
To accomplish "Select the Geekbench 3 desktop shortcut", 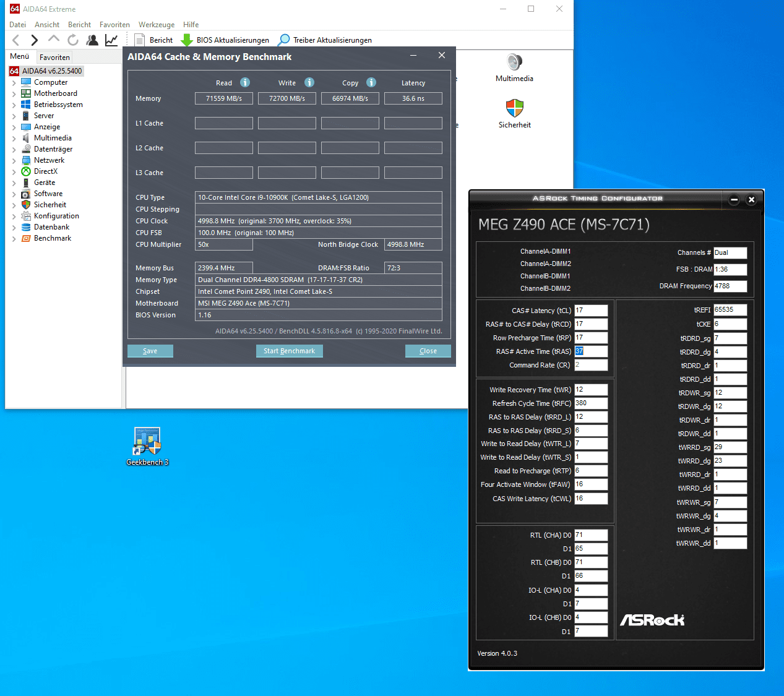I will [x=147, y=446].
